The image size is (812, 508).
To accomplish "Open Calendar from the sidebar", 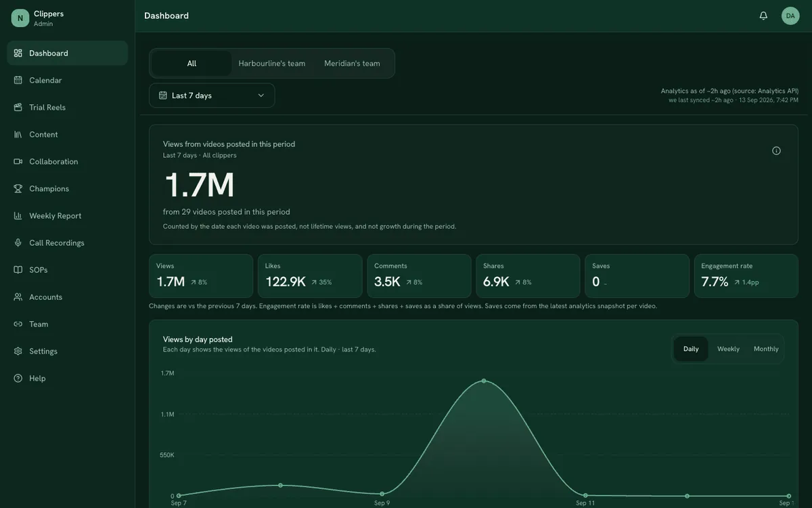I will (67, 80).
